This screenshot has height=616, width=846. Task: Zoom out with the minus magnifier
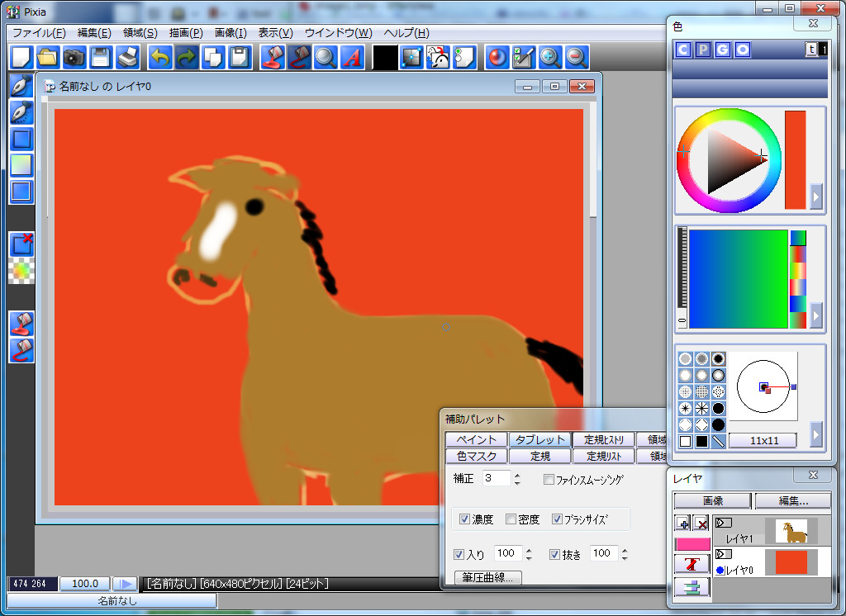click(576, 57)
